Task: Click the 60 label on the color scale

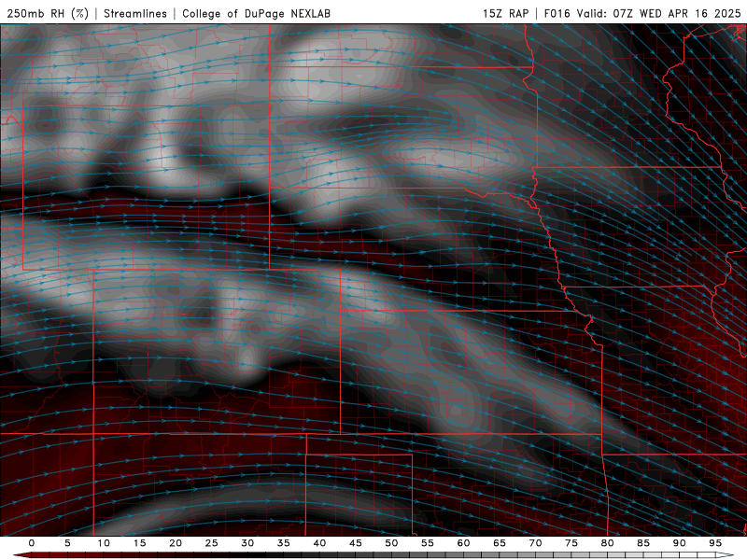Action: tap(463, 543)
